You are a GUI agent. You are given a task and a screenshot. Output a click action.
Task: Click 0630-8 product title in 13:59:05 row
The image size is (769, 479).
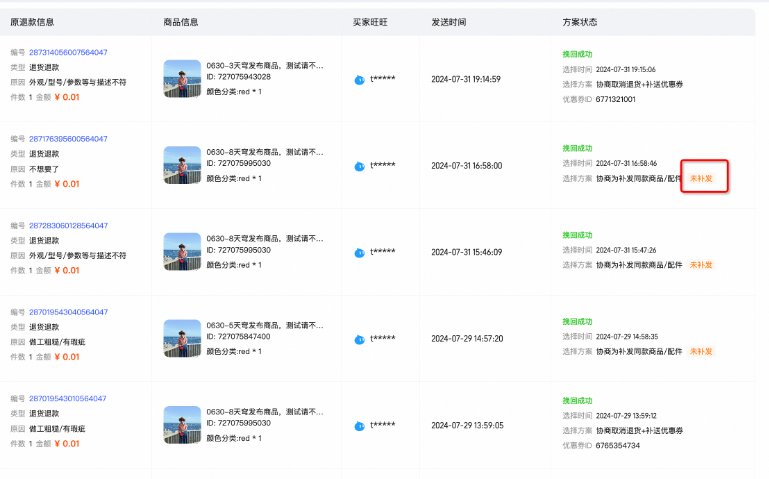(265, 412)
